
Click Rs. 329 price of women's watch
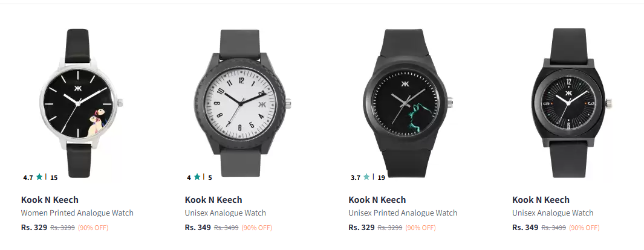click(34, 228)
